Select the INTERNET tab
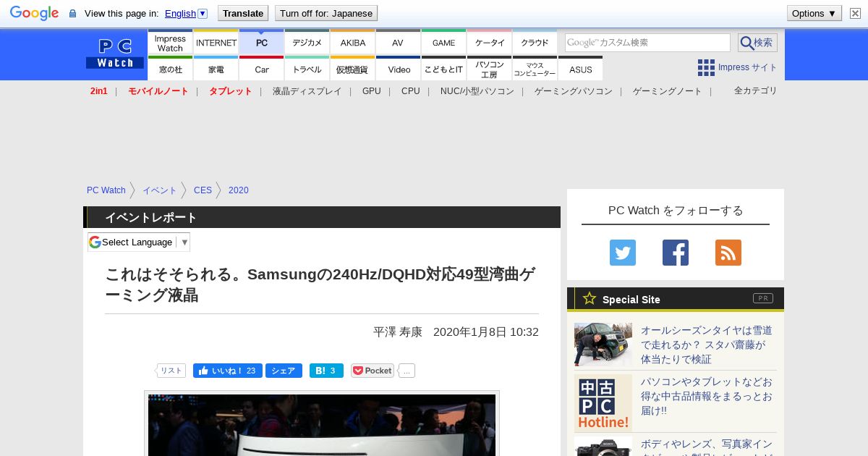The width and height of the screenshot is (868, 456). click(216, 43)
